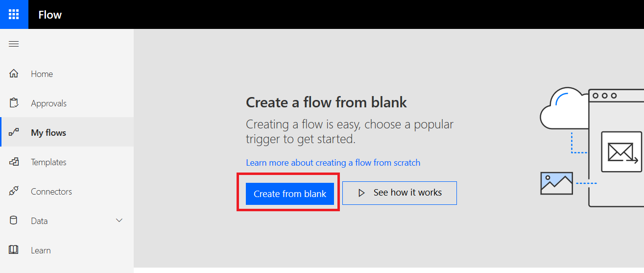Open the app launcher waffle icon
This screenshot has height=273, width=644.
(14, 14)
